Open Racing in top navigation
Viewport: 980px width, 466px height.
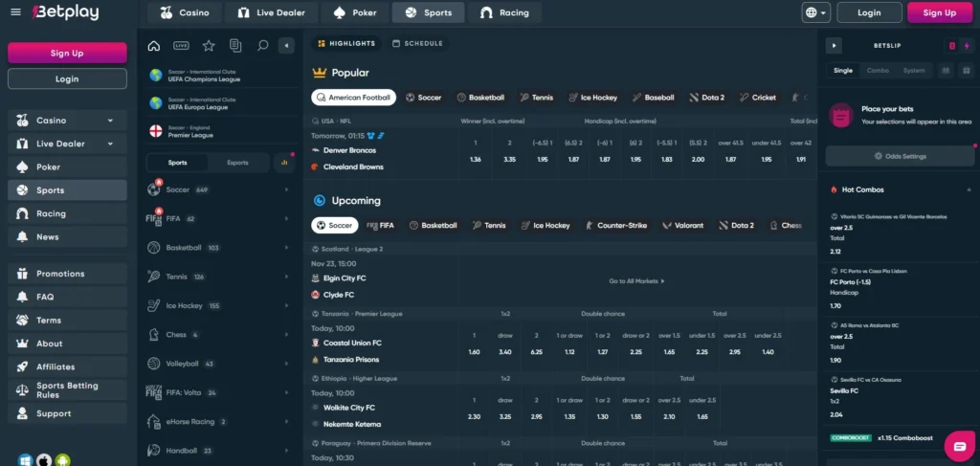coord(504,12)
